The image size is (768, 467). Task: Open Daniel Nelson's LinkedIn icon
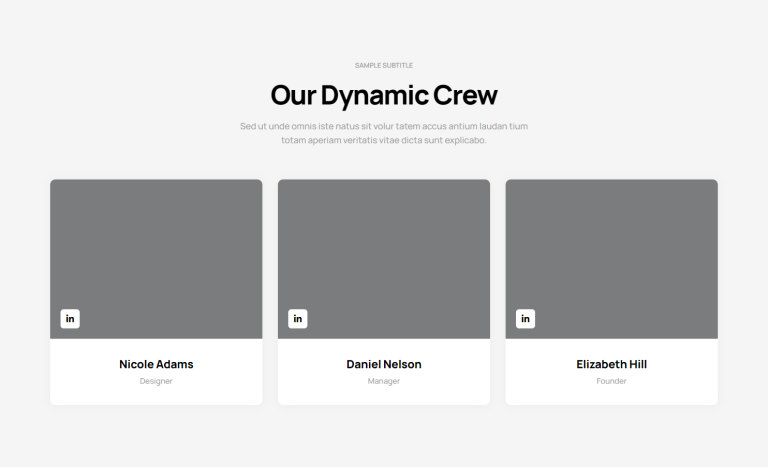298,319
